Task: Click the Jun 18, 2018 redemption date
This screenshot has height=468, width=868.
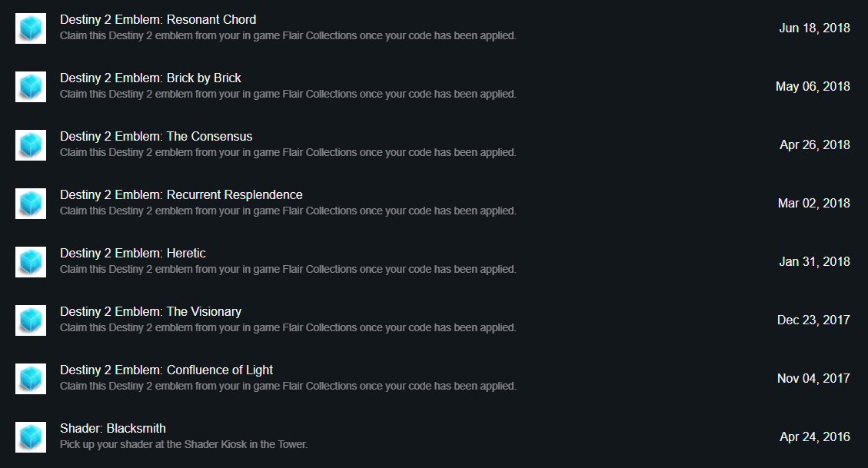Action: click(x=814, y=28)
